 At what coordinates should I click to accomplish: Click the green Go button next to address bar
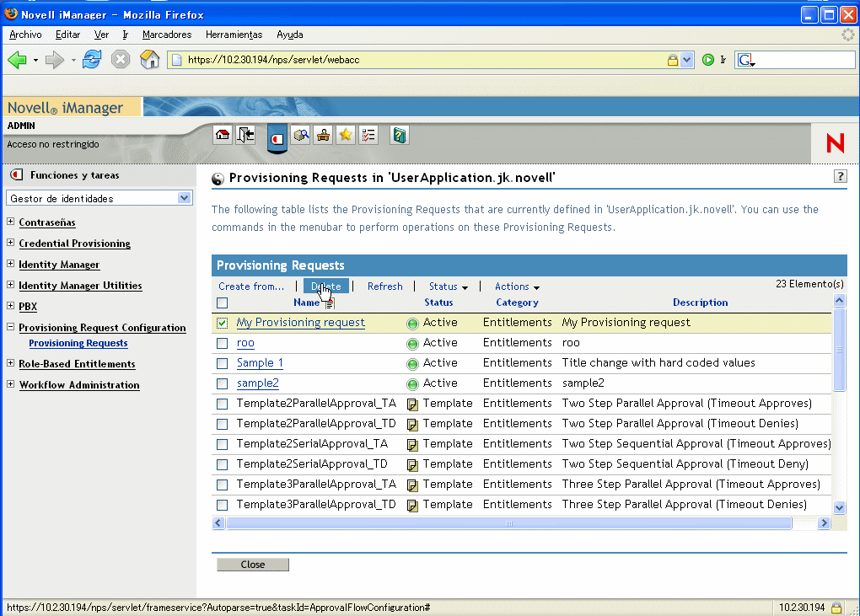[708, 60]
